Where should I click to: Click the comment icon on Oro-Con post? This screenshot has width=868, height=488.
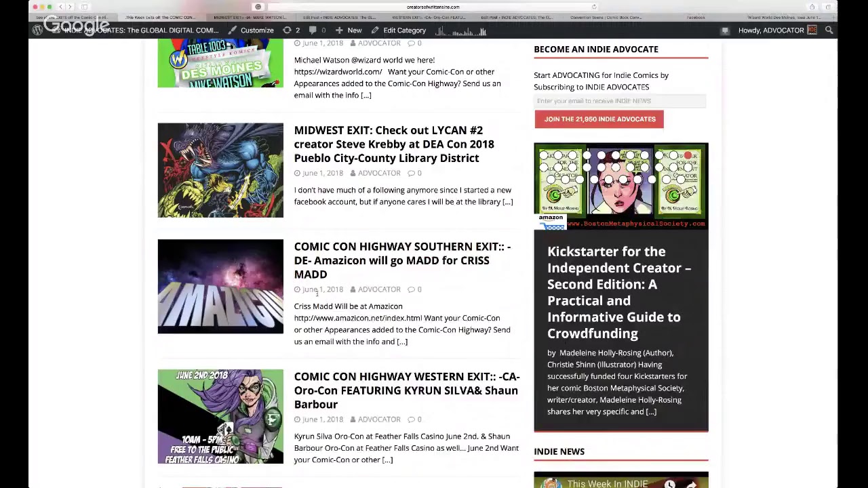click(410, 420)
